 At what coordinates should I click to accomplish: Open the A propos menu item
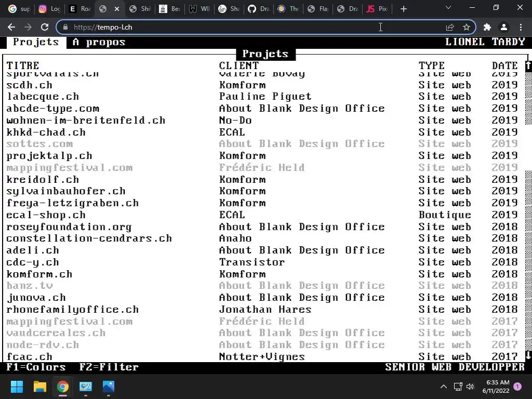click(x=99, y=42)
